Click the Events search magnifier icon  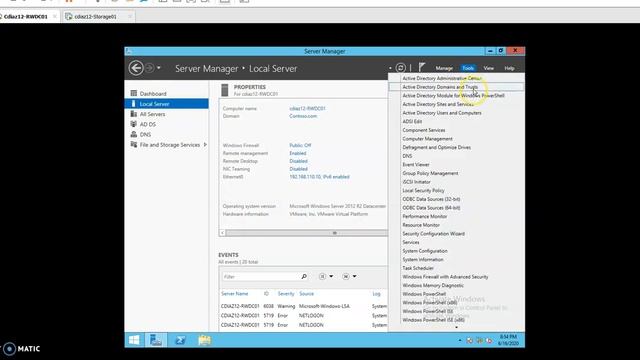click(304, 276)
